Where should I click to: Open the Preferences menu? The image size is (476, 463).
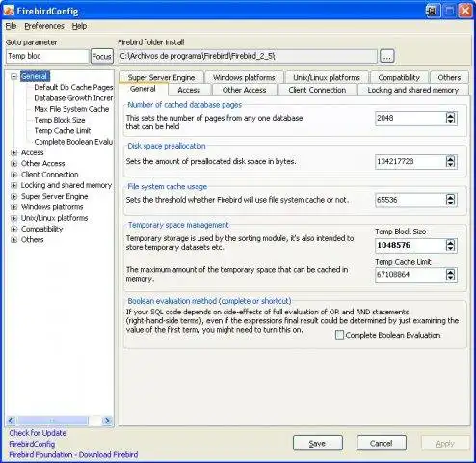click(44, 26)
